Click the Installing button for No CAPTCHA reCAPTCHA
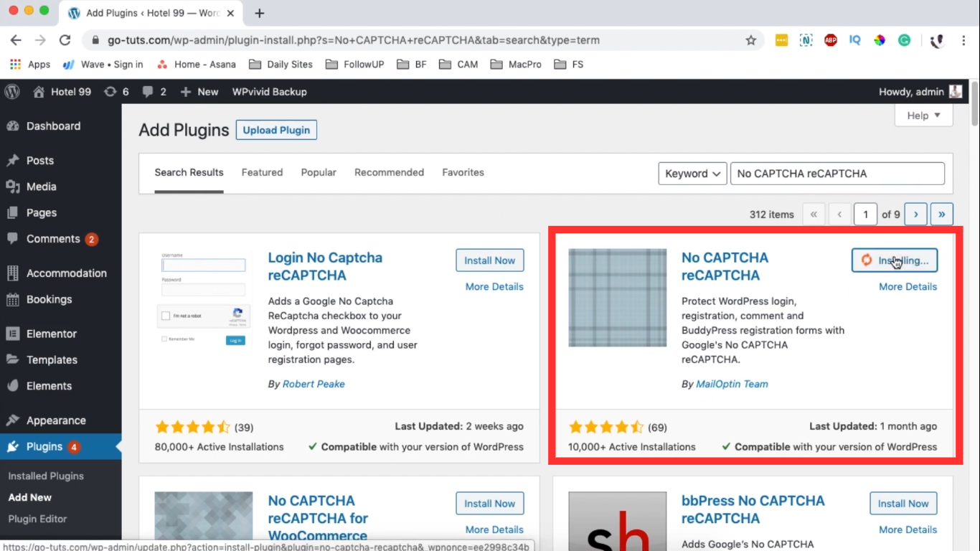This screenshot has width=980, height=551. pos(895,260)
